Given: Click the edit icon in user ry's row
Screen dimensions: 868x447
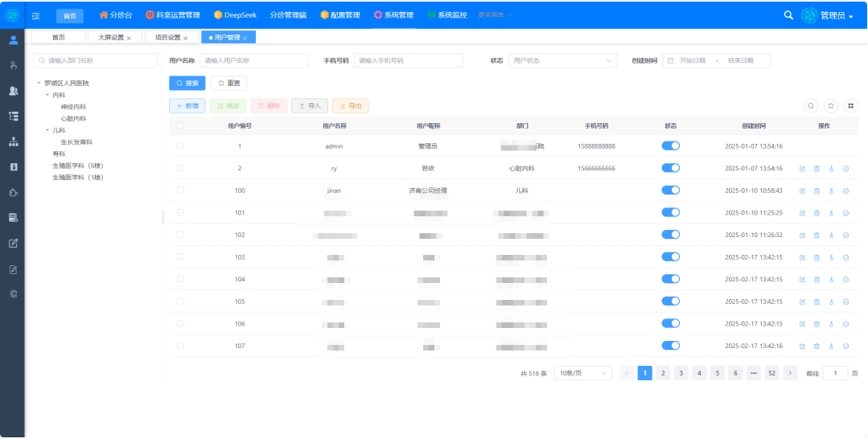Looking at the screenshot, I should (802, 169).
